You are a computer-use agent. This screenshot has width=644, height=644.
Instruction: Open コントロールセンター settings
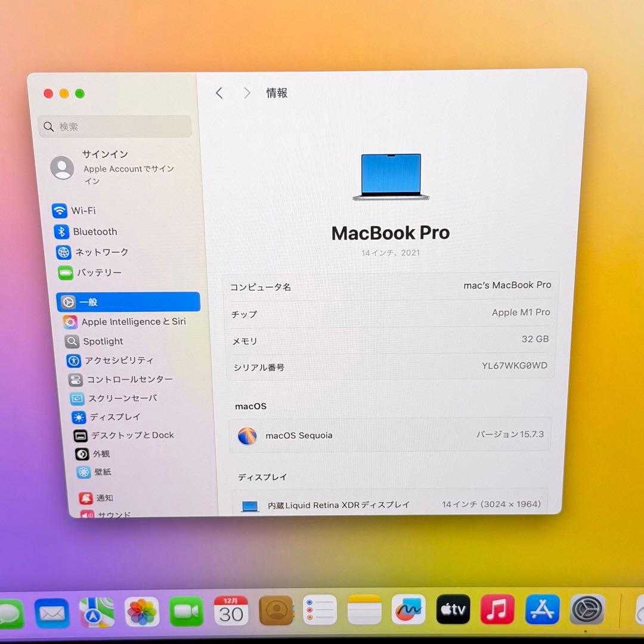[x=120, y=379]
